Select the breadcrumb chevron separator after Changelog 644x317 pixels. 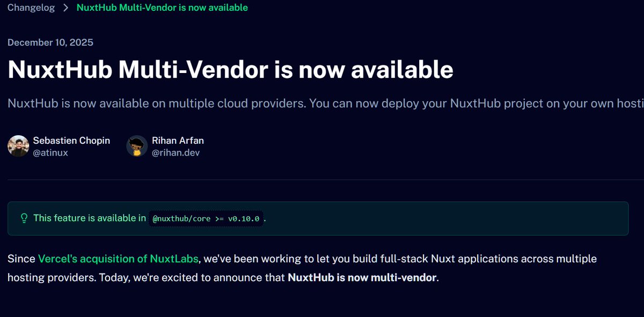click(65, 8)
